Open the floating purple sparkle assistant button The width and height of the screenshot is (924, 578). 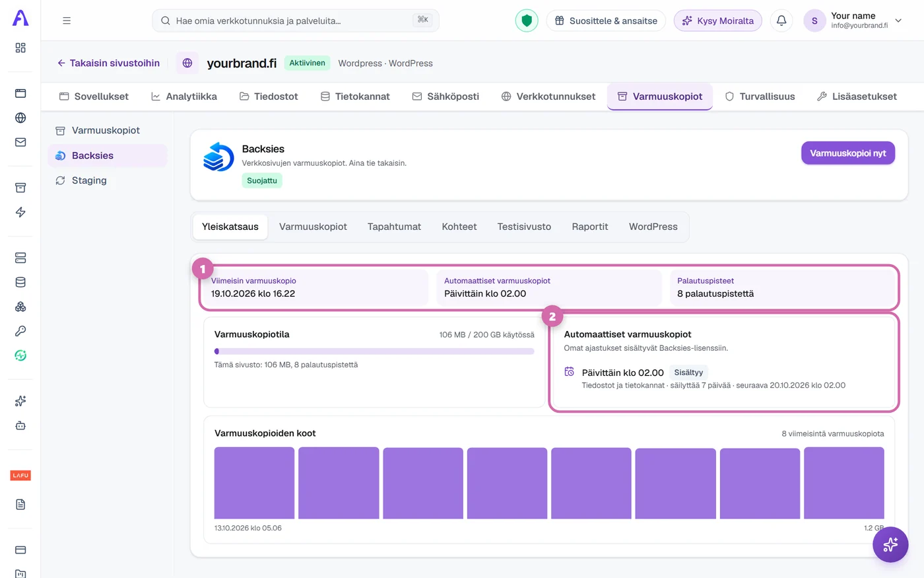(890, 544)
